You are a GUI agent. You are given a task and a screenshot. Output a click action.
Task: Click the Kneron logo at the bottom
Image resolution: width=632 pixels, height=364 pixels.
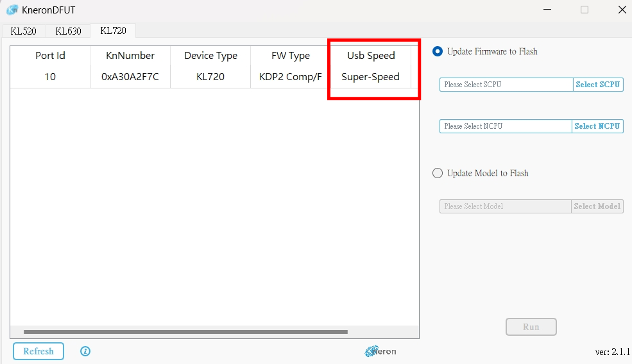(x=380, y=351)
